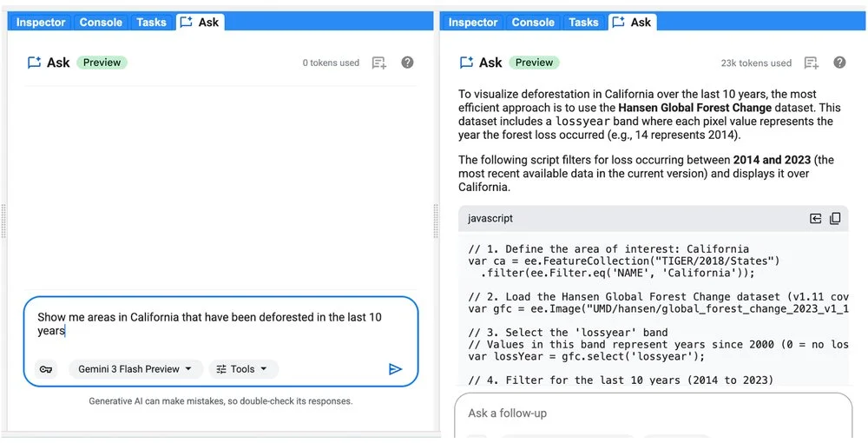
Task: Click the Ask a follow-up input field
Action: click(654, 413)
